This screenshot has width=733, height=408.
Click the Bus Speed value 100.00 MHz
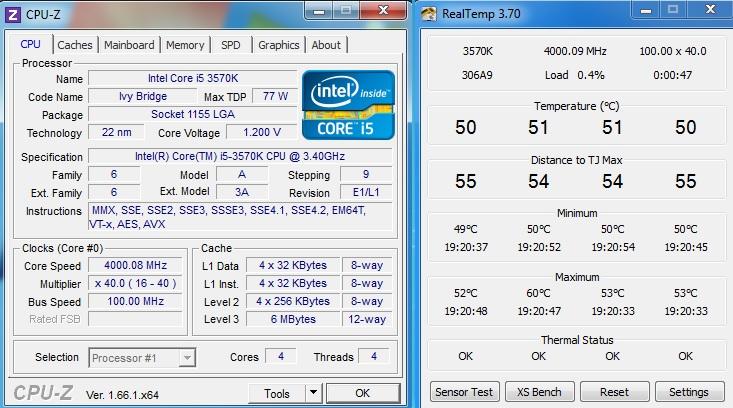click(x=135, y=301)
